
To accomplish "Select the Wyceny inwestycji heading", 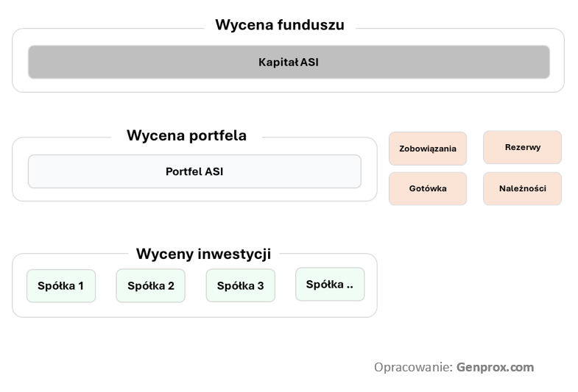I will pyautogui.click(x=203, y=254).
